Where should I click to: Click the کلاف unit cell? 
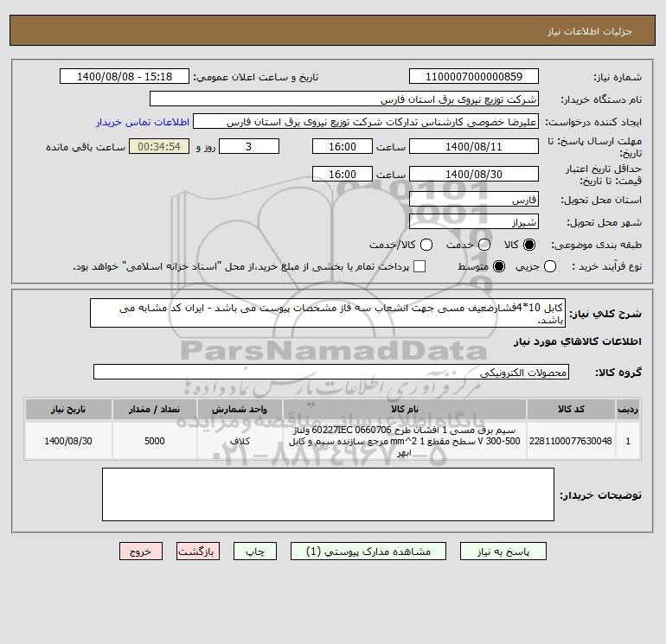pos(240,441)
